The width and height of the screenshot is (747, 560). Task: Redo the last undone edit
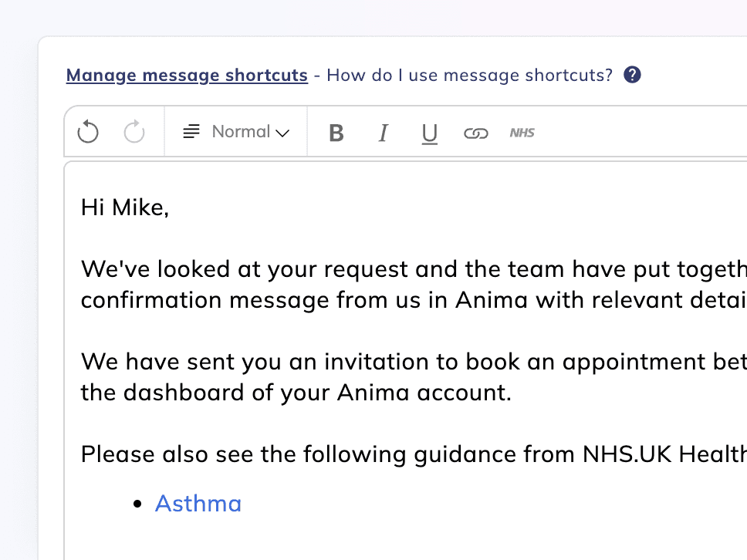coord(134,133)
